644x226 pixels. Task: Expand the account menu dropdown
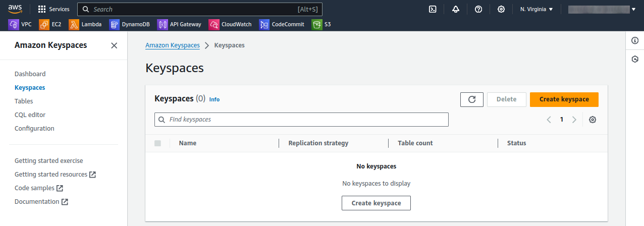pos(602,9)
